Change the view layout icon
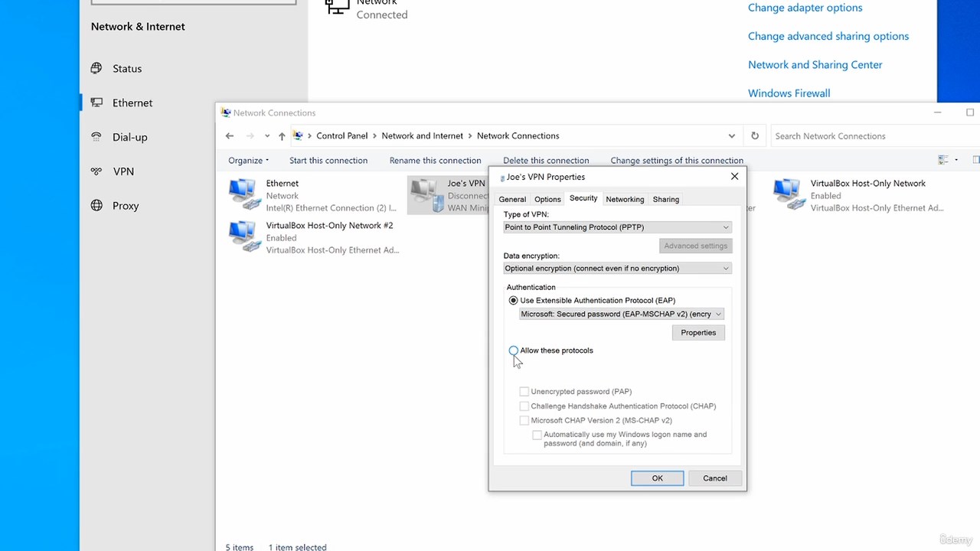 [943, 160]
